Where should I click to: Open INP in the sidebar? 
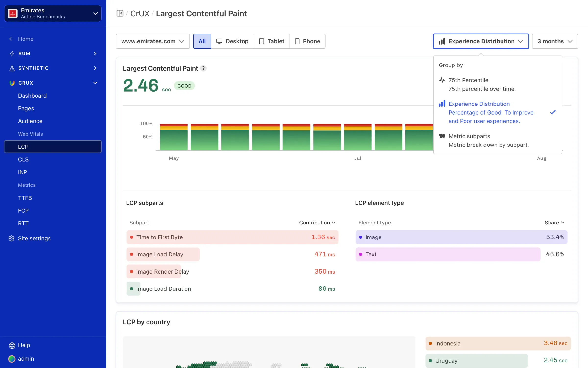(23, 172)
